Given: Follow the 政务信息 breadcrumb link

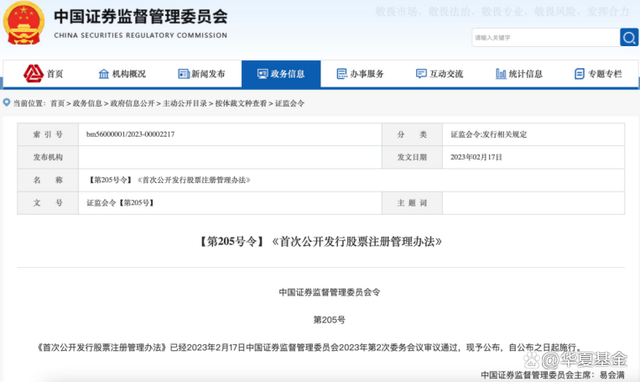Looking at the screenshot, I should pyautogui.click(x=87, y=103).
